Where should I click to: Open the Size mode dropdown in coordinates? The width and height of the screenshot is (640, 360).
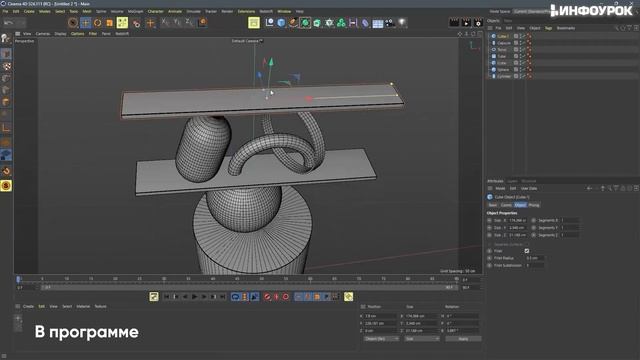tap(422, 339)
